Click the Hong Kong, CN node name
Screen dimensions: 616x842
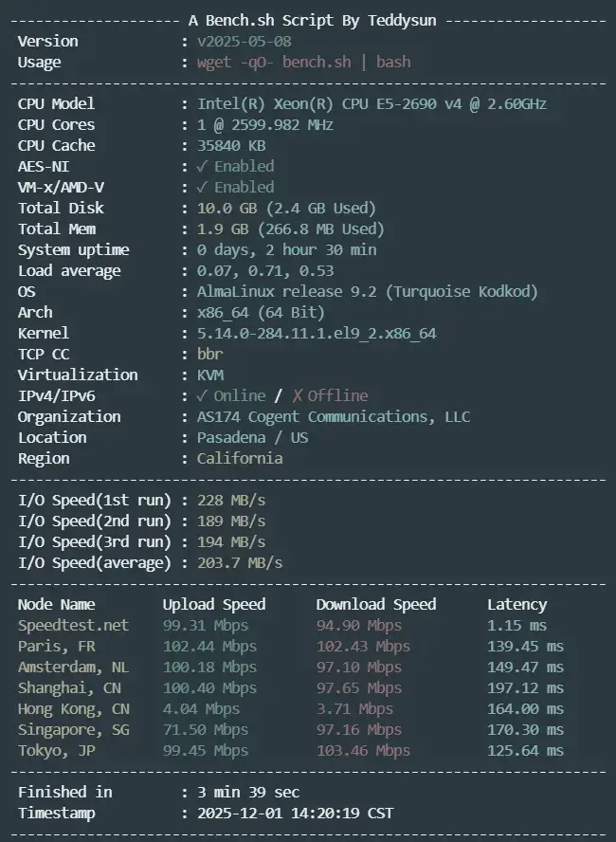[73, 708]
